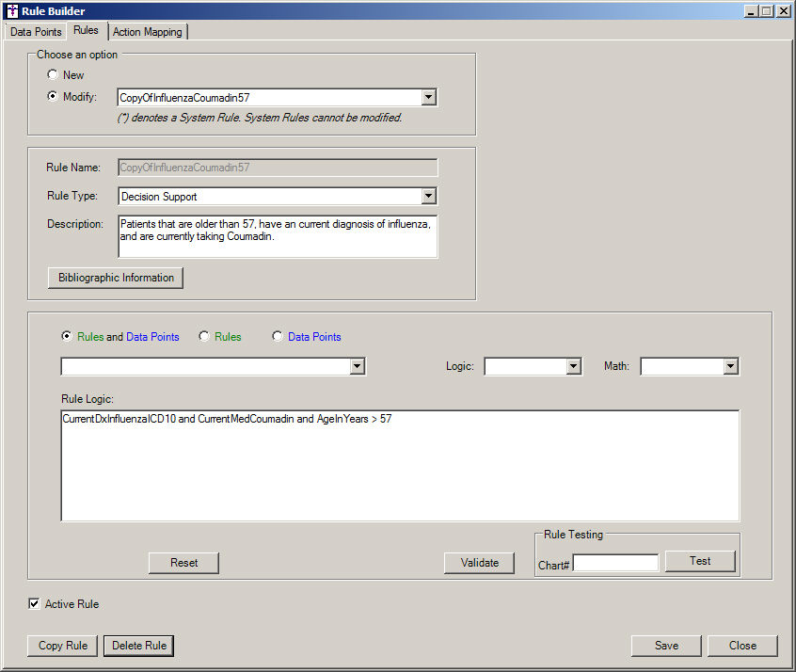
Task: Open the Modify rule name dropdown
Action: (428, 97)
